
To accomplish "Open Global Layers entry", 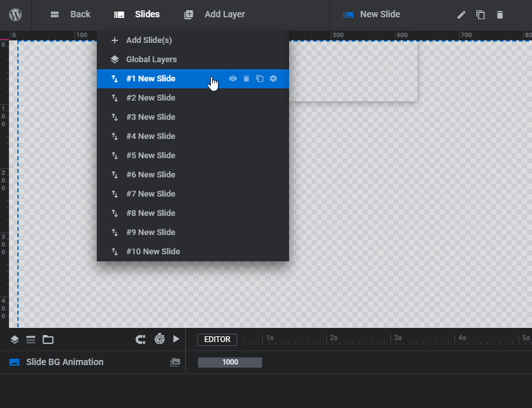I will (193, 60).
